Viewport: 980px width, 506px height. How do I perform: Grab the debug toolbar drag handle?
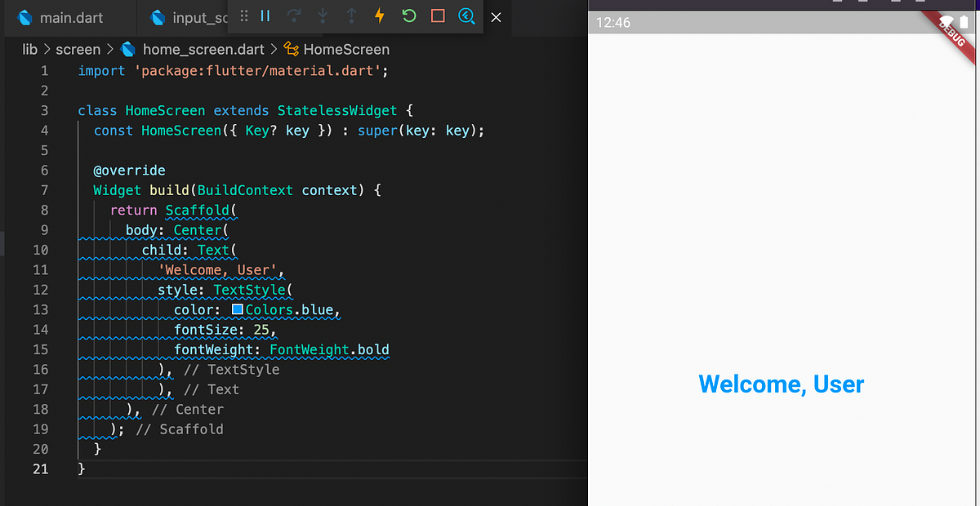click(243, 16)
